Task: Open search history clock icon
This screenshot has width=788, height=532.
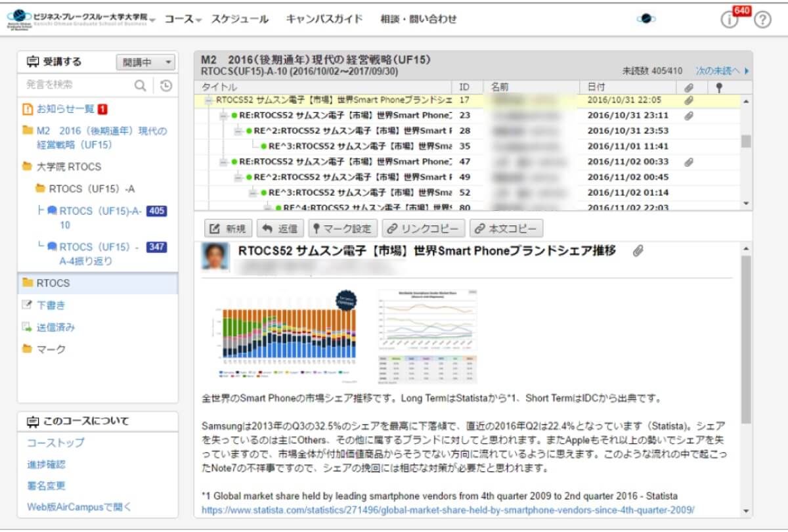Action: click(165, 85)
